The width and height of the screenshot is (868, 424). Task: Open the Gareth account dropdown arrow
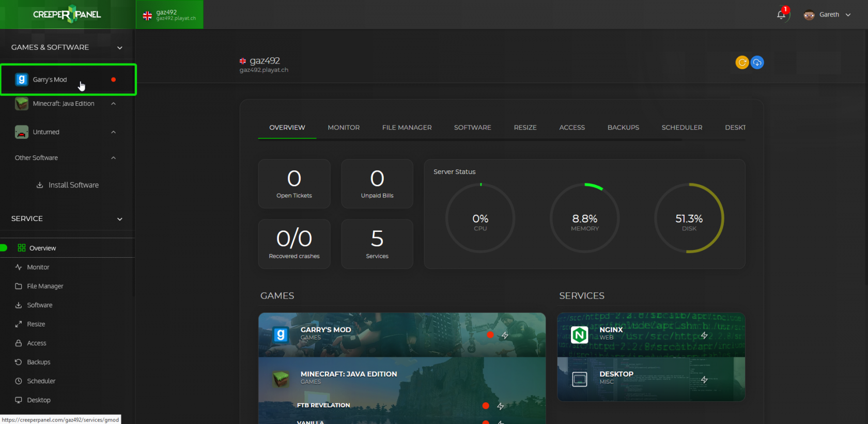(x=848, y=15)
